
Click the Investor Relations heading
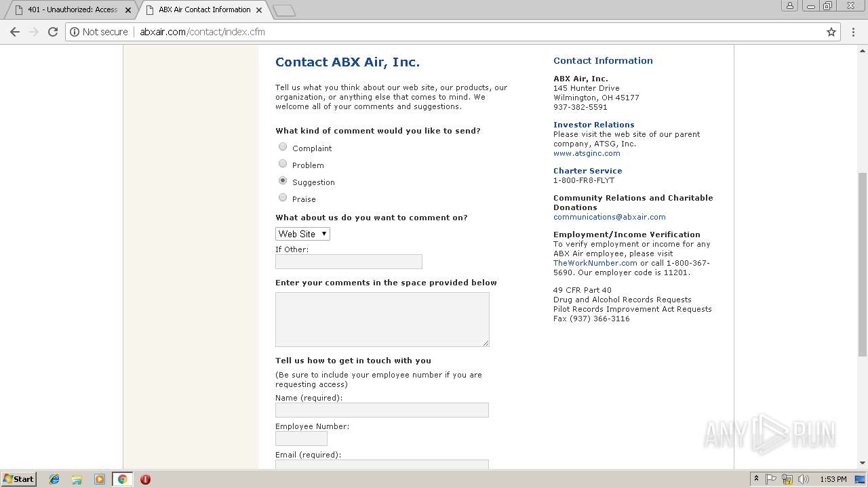pos(594,125)
